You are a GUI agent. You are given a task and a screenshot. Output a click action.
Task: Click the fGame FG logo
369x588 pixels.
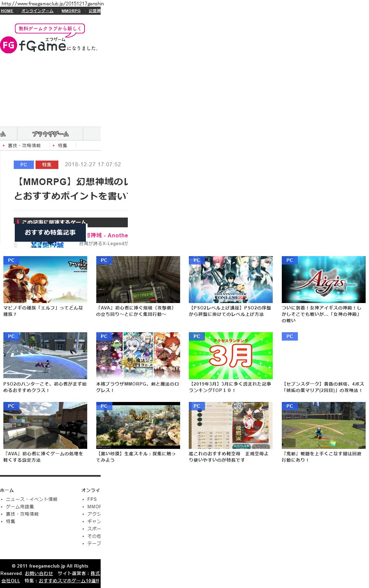pos(34,45)
